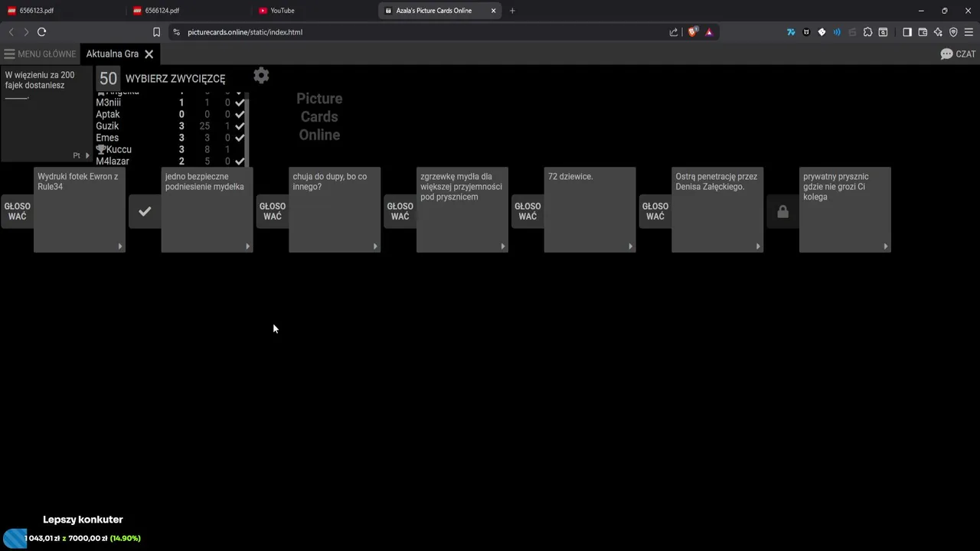This screenshot has height=551, width=980.
Task: Vote for the zgrzewkę mydła card
Action: 400,211
